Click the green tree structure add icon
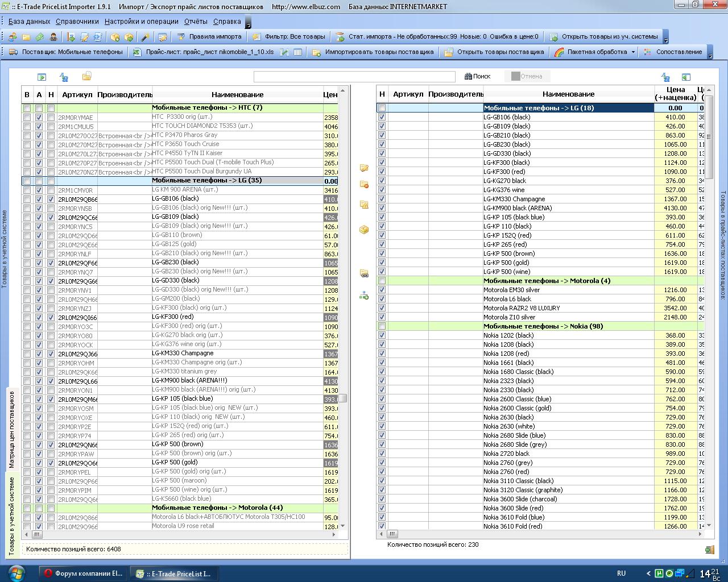Image resolution: width=728 pixels, height=582 pixels. tap(364, 296)
